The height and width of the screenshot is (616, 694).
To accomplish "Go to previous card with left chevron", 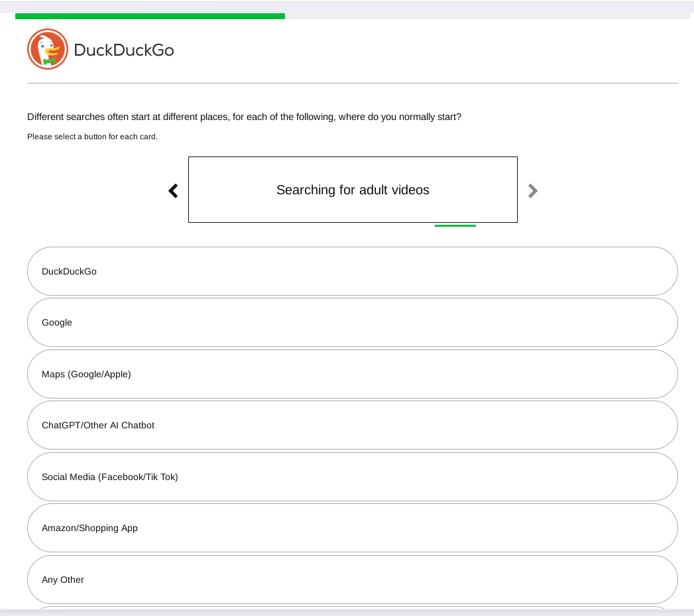I will [173, 191].
